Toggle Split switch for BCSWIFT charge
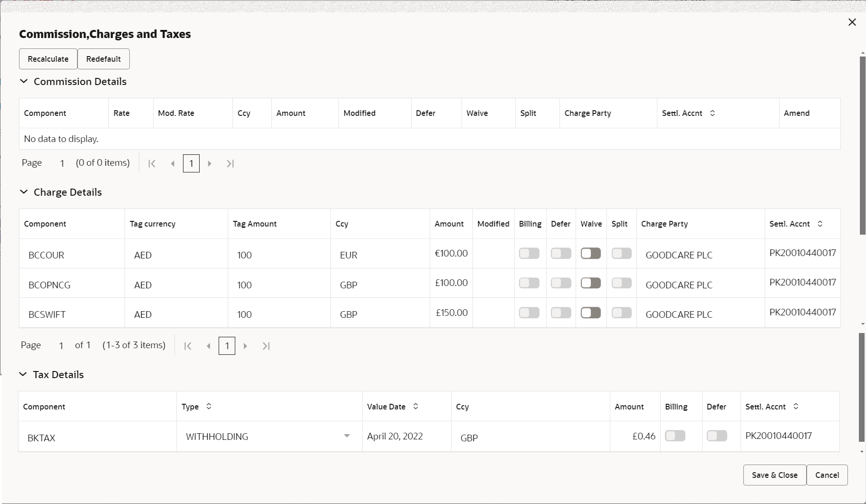The height and width of the screenshot is (504, 866). 622,313
